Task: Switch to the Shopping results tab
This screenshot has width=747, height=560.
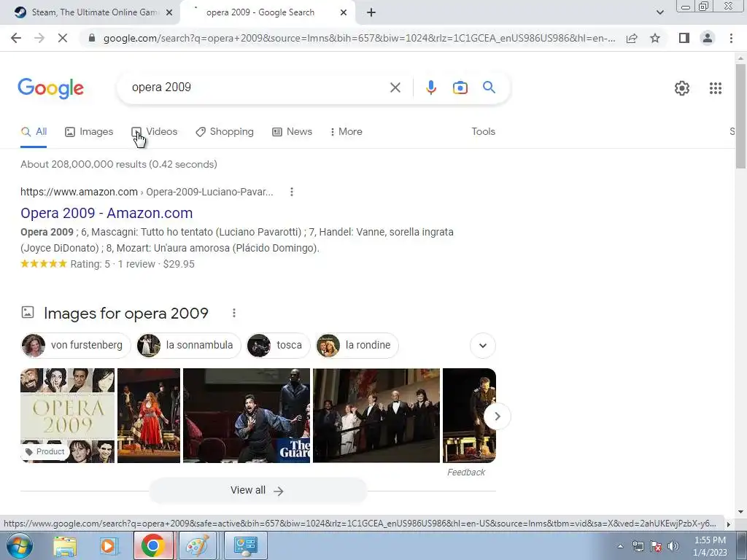Action: coord(225,132)
